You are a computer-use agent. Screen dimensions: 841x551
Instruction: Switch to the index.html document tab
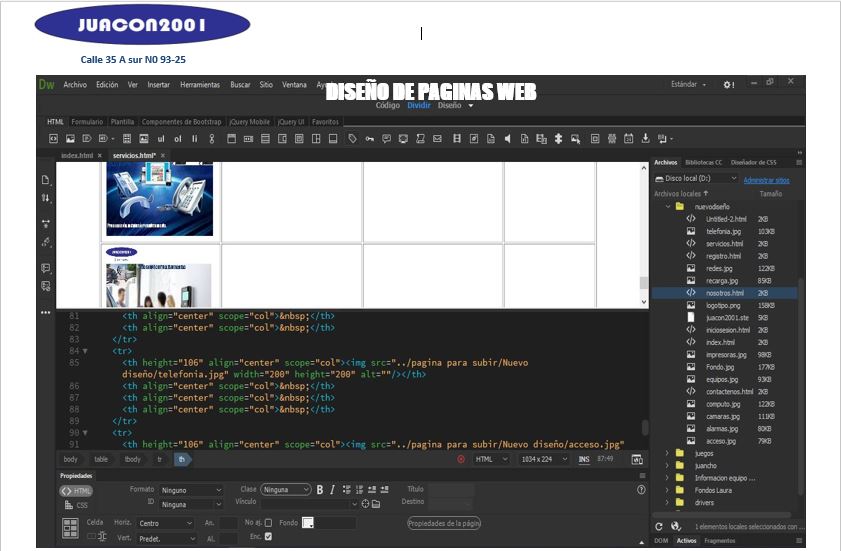coord(77,155)
